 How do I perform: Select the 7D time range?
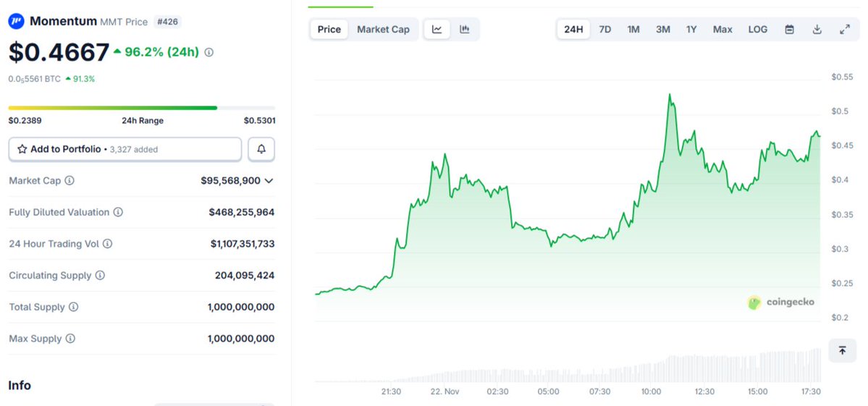click(605, 30)
